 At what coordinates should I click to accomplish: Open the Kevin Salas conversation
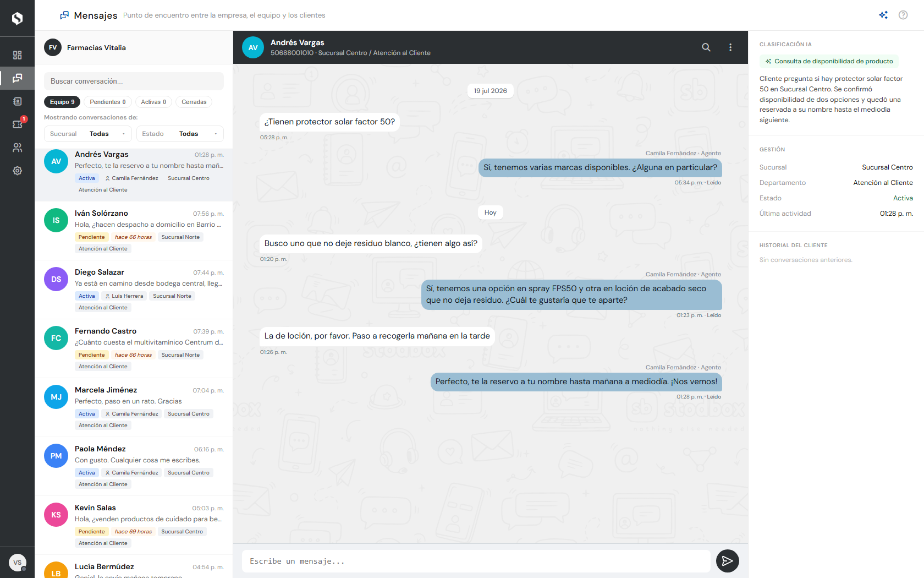[134, 525]
